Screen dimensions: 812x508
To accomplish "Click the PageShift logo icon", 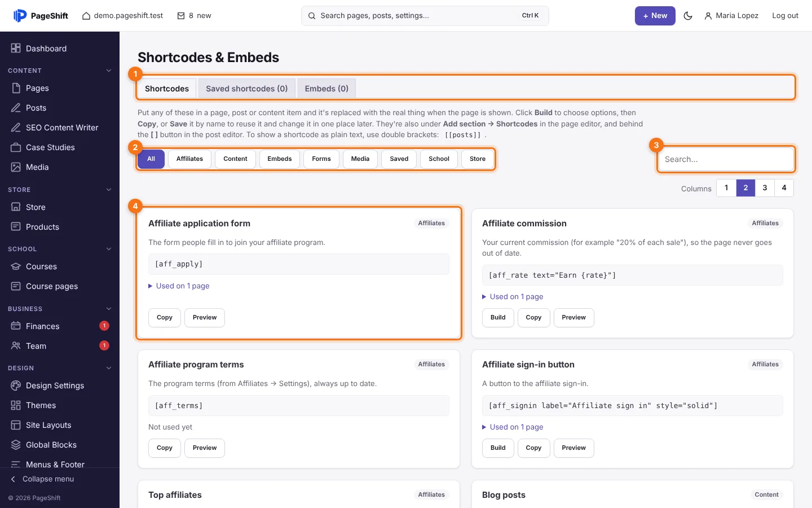I will [20, 16].
